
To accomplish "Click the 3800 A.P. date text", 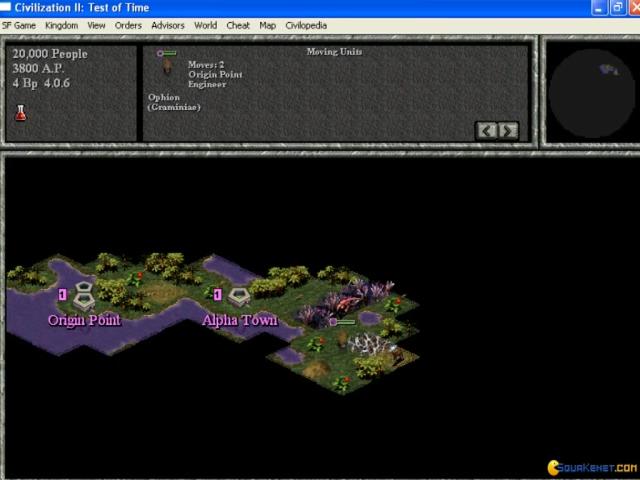I will pos(38,69).
